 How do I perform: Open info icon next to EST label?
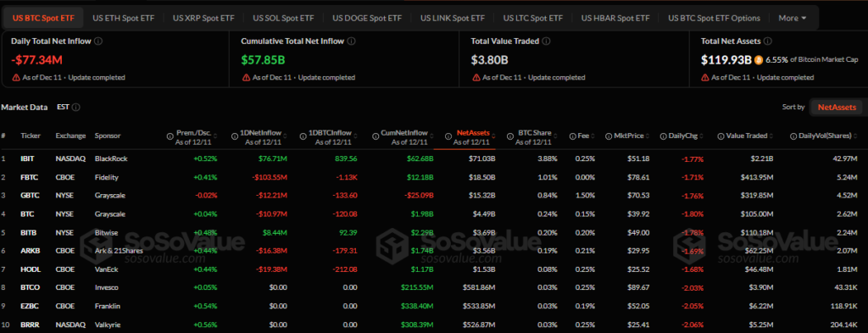point(76,108)
